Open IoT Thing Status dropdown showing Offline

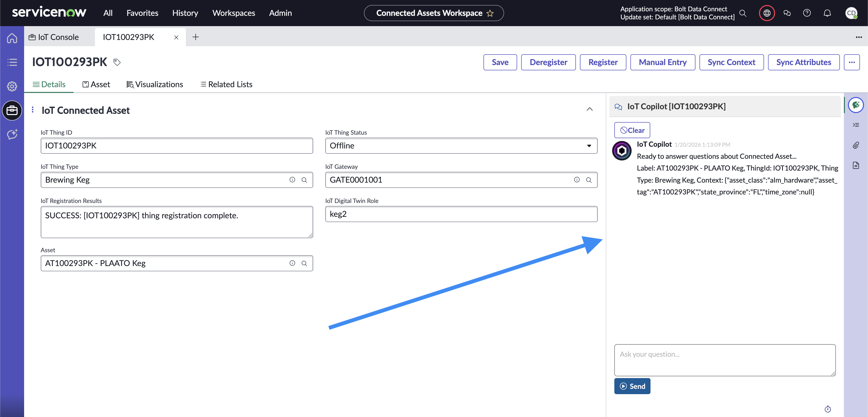point(461,146)
